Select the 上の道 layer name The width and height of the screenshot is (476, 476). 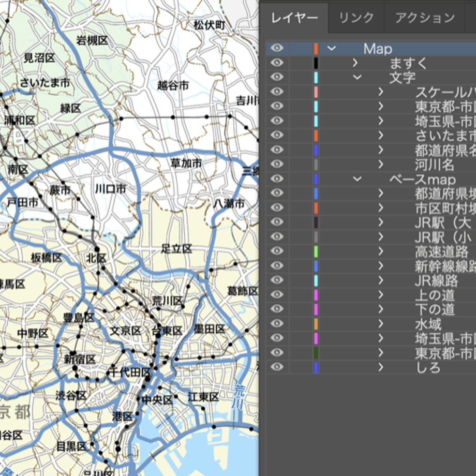pos(435,295)
